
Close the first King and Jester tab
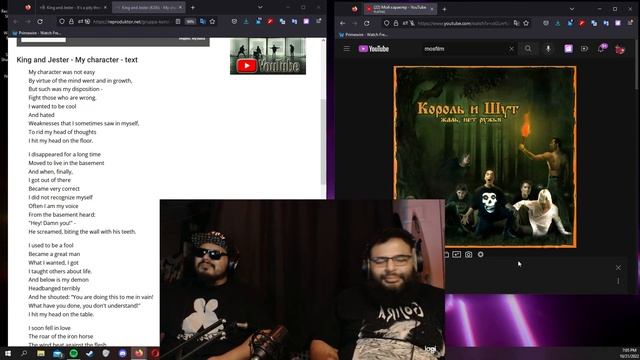pos(105,7)
